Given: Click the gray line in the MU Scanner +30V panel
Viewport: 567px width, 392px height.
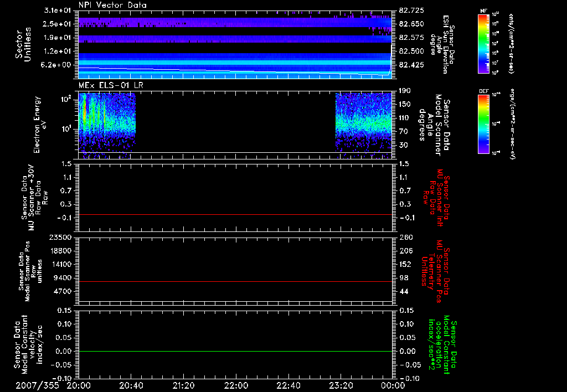Looking at the screenshot, I should (x=235, y=214).
